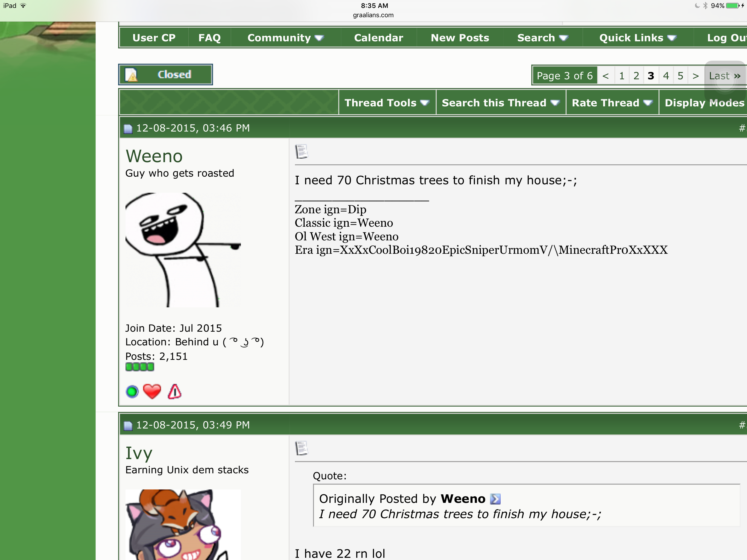747x560 pixels.
Task: Click Weeno's green online status icon
Action: tap(132, 392)
